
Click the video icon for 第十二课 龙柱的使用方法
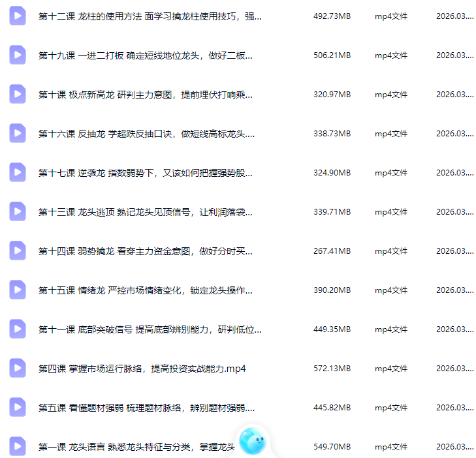18,16
